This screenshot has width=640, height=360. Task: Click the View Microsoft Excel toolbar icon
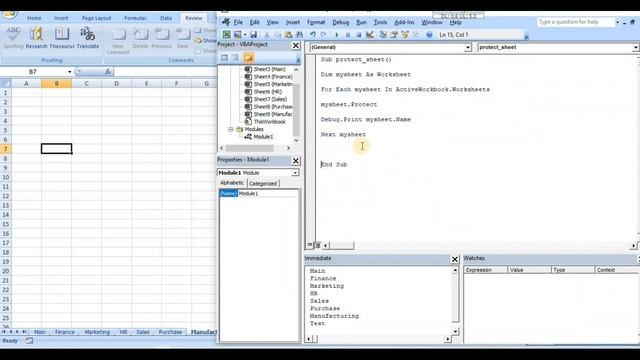tap(227, 35)
